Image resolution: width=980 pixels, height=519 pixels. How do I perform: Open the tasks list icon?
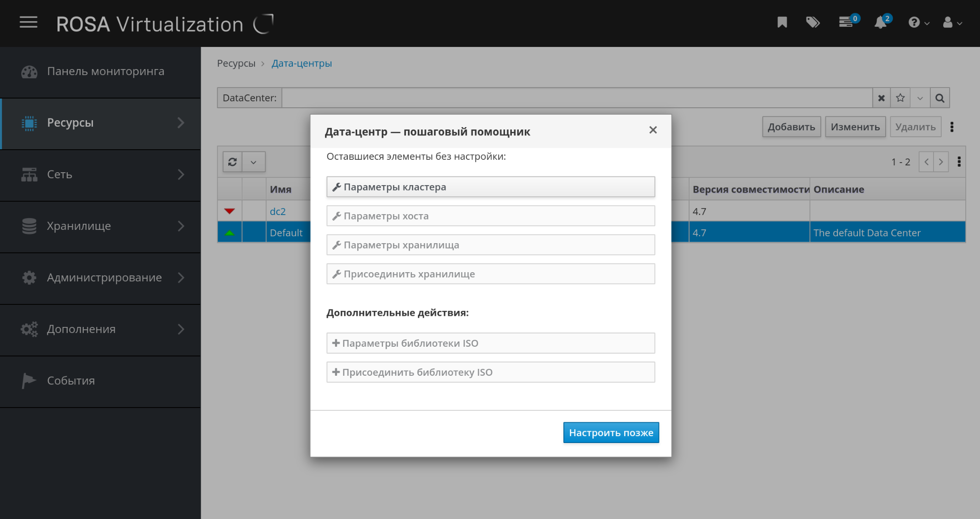846,22
